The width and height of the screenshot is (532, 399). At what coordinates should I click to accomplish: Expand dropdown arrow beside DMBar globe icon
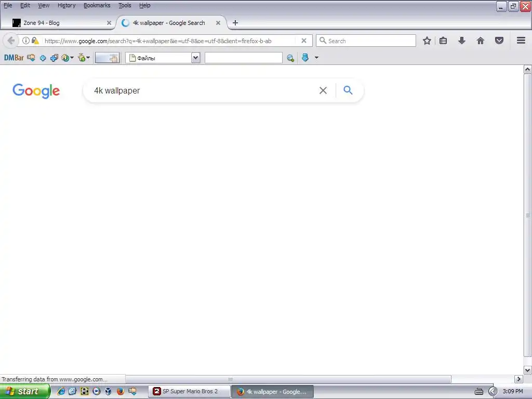point(72,58)
